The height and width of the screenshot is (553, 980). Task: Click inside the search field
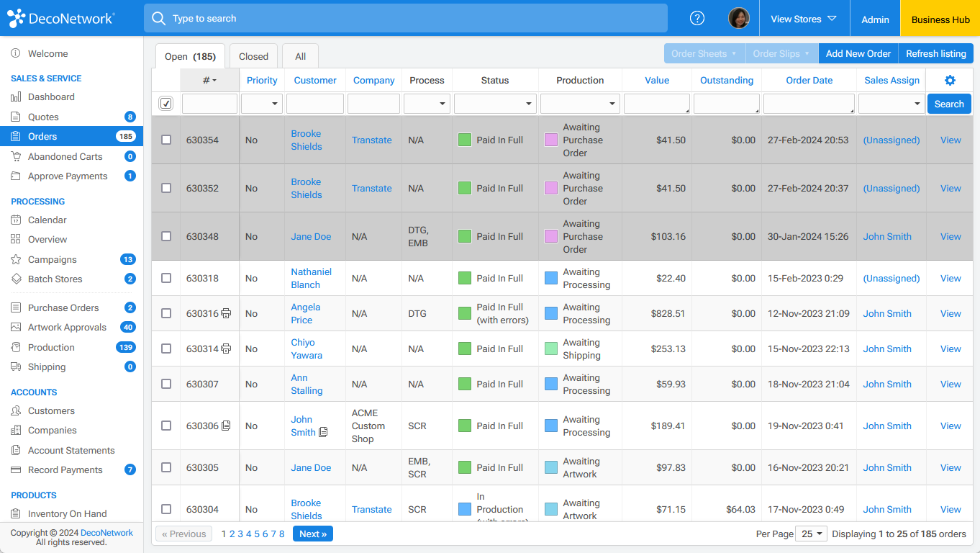pyautogui.click(x=403, y=18)
